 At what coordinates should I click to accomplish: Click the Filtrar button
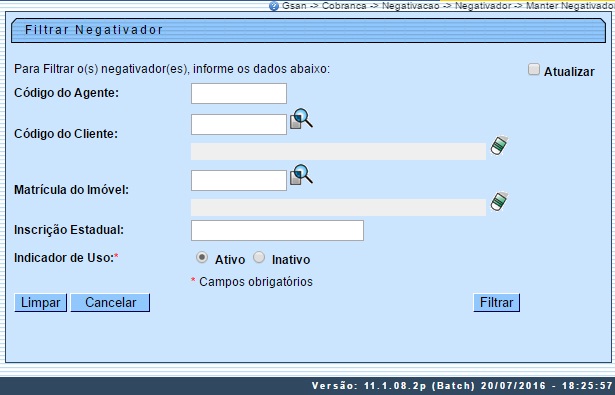pos(497,303)
